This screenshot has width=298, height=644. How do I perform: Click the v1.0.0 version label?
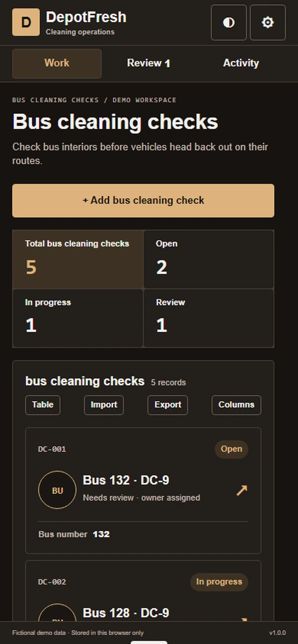[x=277, y=633]
